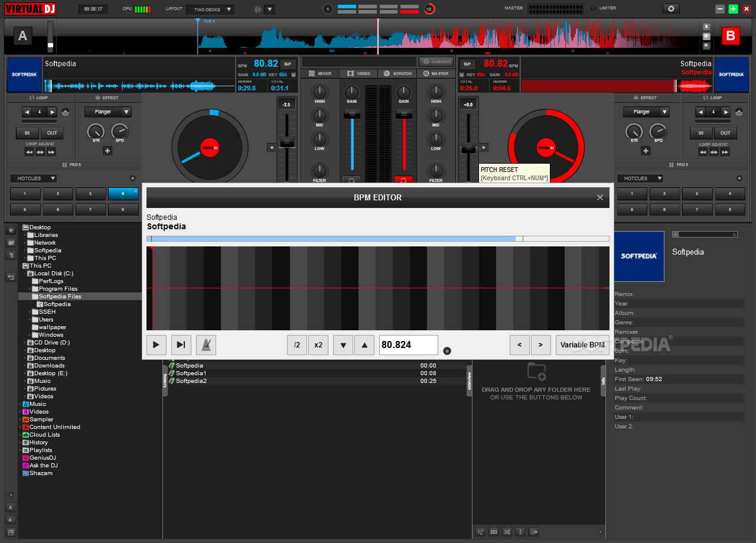The width and height of the screenshot is (756, 543).
Task: Toggle the Sandbox button
Action: pyautogui.click(x=436, y=61)
